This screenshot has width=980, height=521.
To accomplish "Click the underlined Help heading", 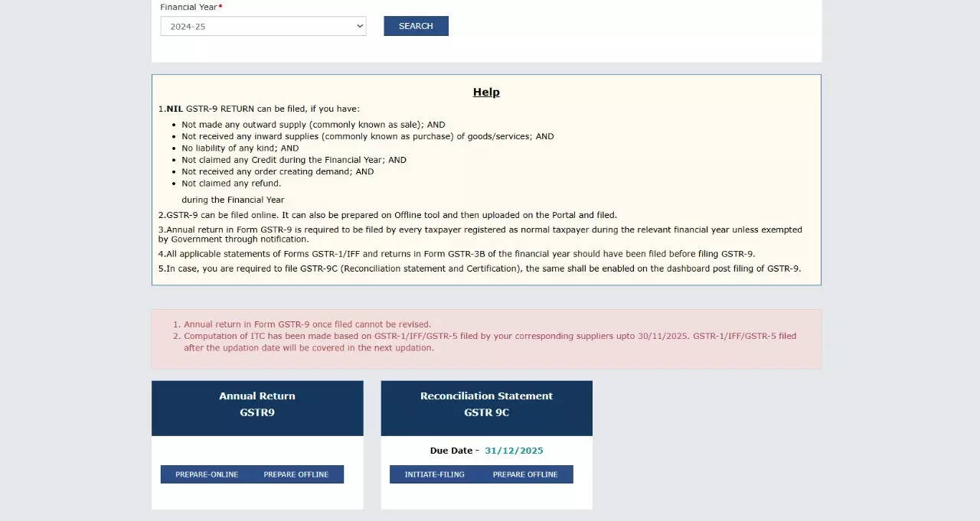I will point(486,92).
